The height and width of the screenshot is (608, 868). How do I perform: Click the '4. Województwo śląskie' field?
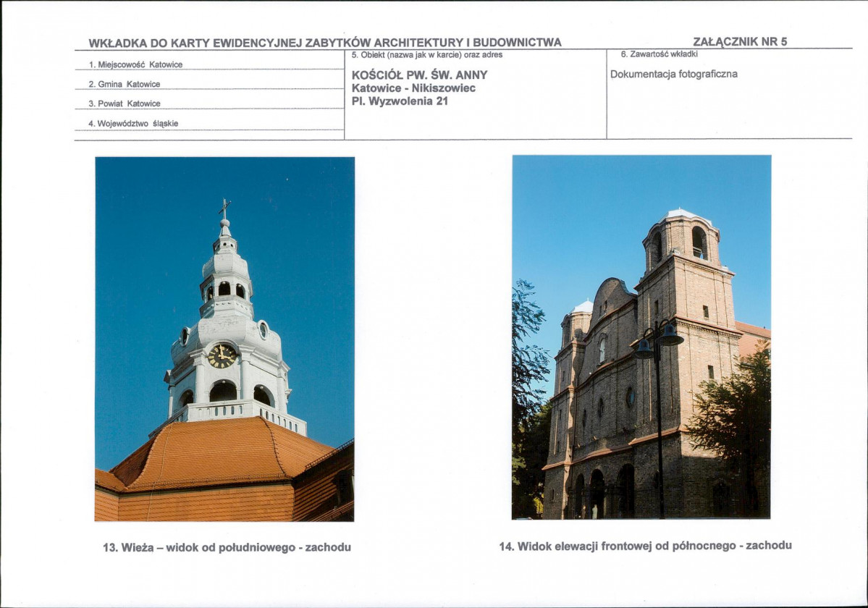pyautogui.click(x=133, y=124)
